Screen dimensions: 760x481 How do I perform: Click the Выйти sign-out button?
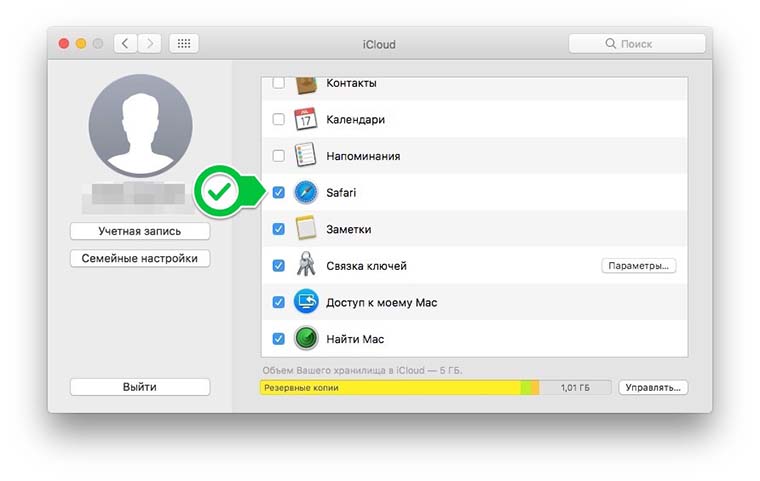click(140, 387)
